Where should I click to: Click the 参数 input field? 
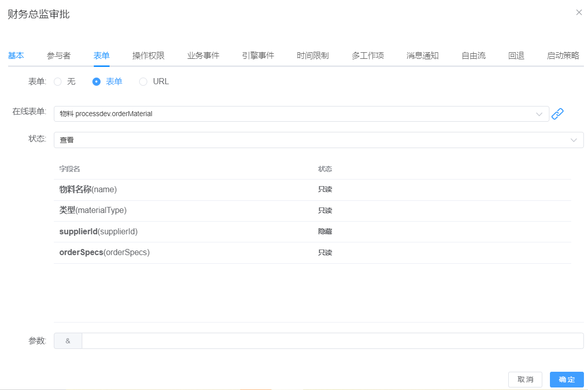point(332,341)
